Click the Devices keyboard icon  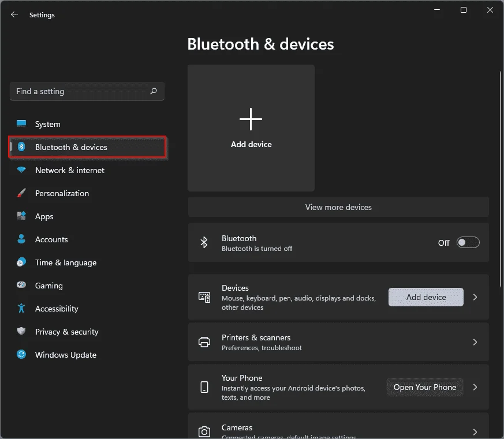click(204, 297)
